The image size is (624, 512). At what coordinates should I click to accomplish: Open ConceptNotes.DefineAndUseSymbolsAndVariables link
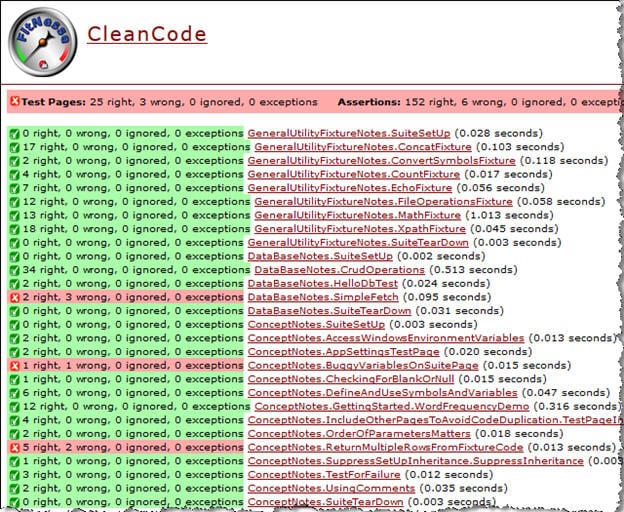click(382, 393)
